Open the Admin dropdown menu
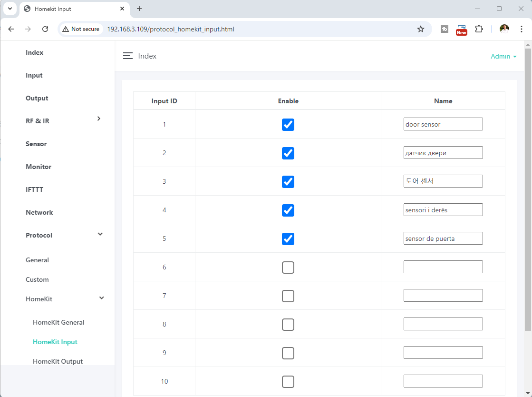Screen dimensions: 532x397 [x=503, y=56]
